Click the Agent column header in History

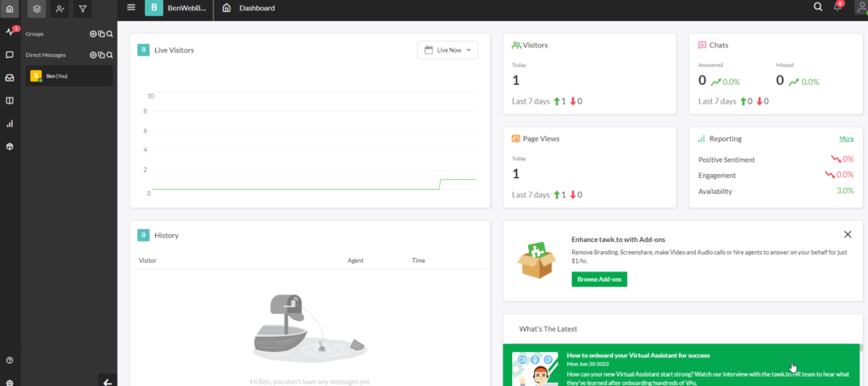coord(355,260)
